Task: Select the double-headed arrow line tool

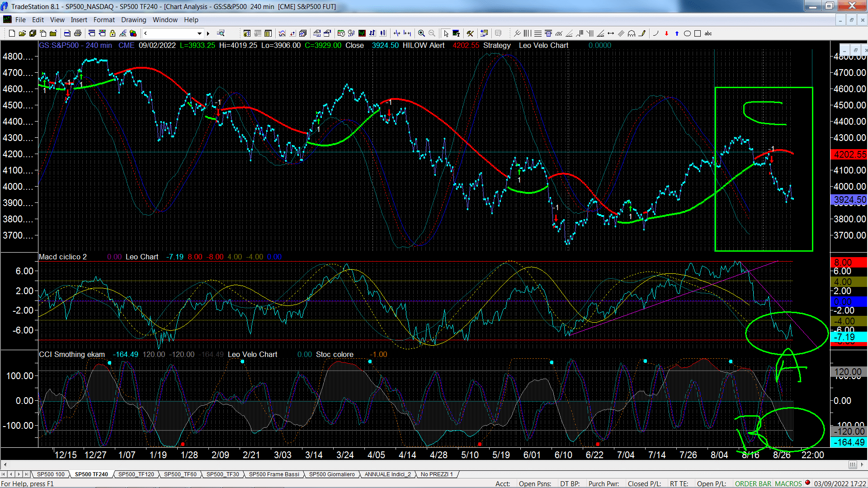Action: (611, 33)
